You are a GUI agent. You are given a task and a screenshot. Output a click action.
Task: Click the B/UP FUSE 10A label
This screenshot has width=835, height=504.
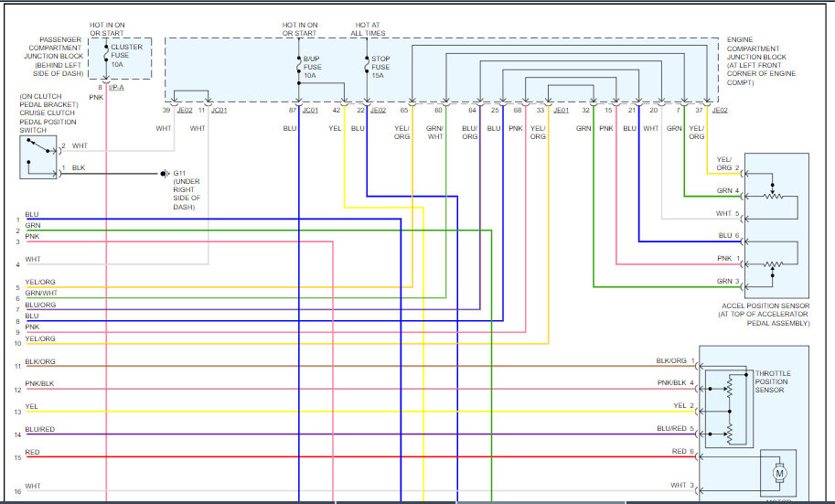click(x=312, y=67)
